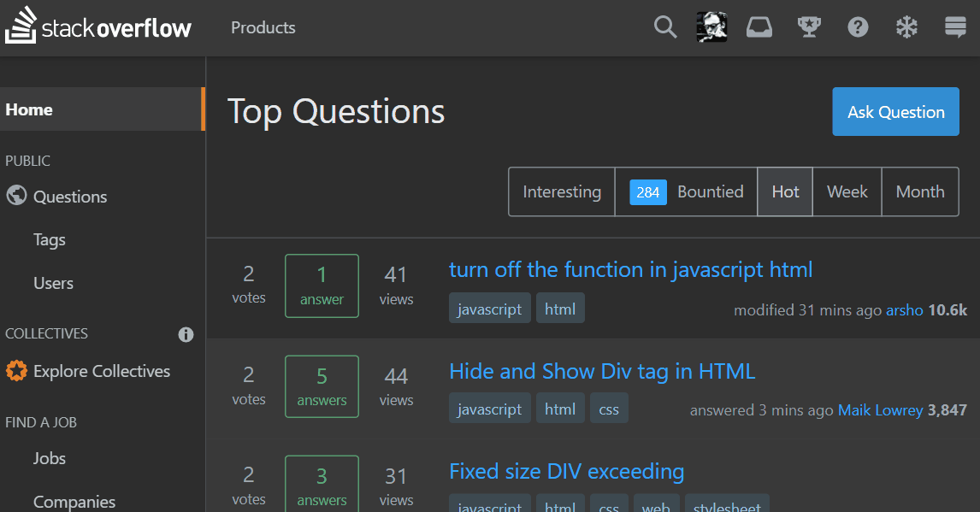Open 'Hide and Show Div tag in HTML'
This screenshot has width=980, height=512.
click(x=602, y=371)
